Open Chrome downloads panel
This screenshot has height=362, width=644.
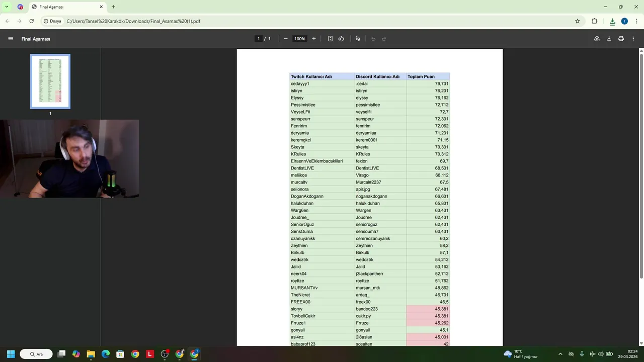pyautogui.click(x=612, y=21)
